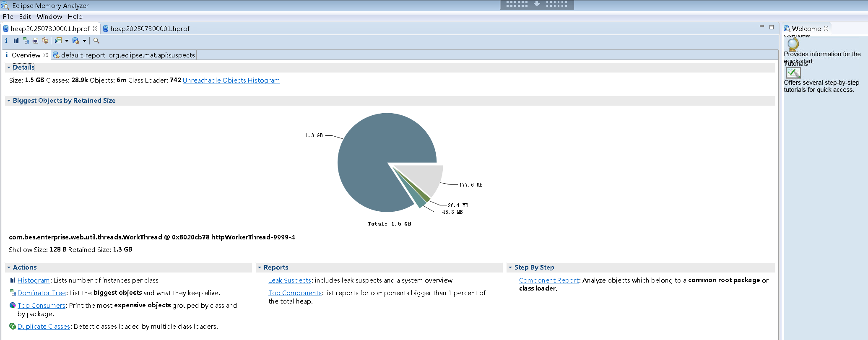The height and width of the screenshot is (340, 868).
Task: Click the Run Expert System Test icon
Action: tap(58, 41)
